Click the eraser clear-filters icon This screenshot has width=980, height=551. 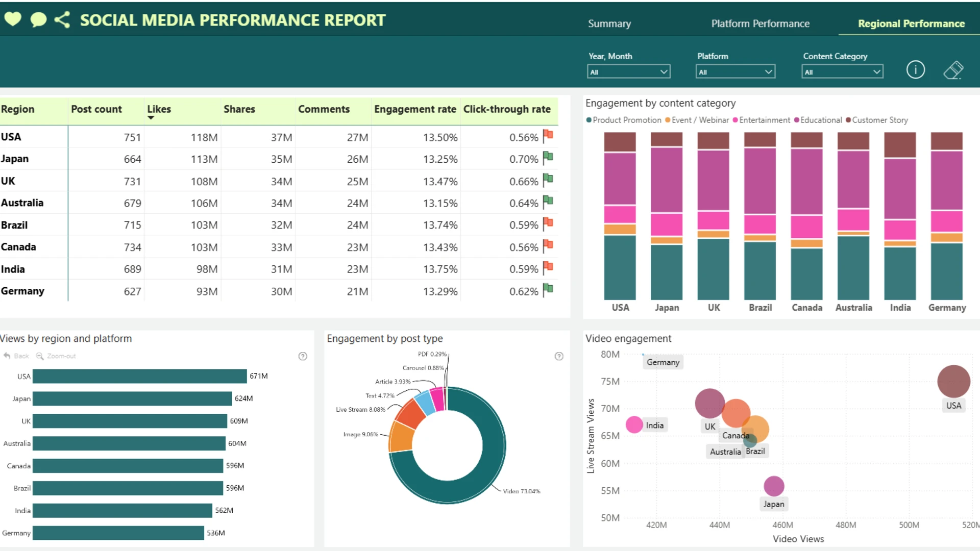(x=953, y=70)
